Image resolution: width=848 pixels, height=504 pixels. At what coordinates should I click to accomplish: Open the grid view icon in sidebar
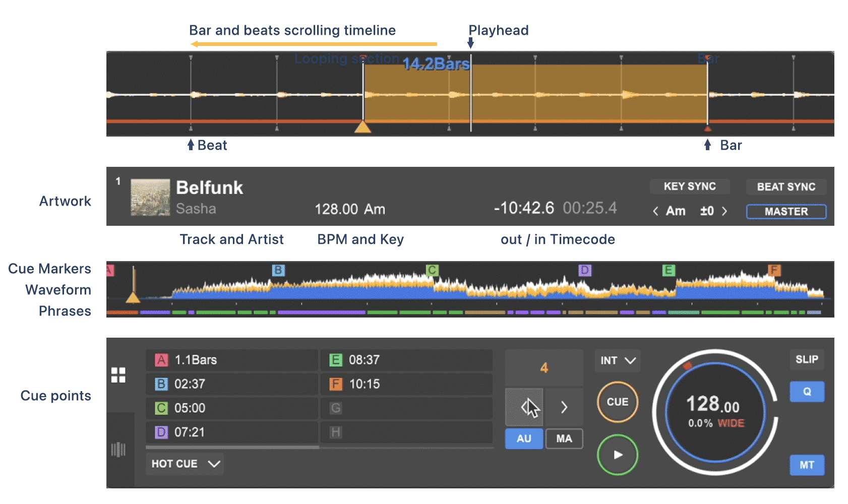click(x=118, y=375)
